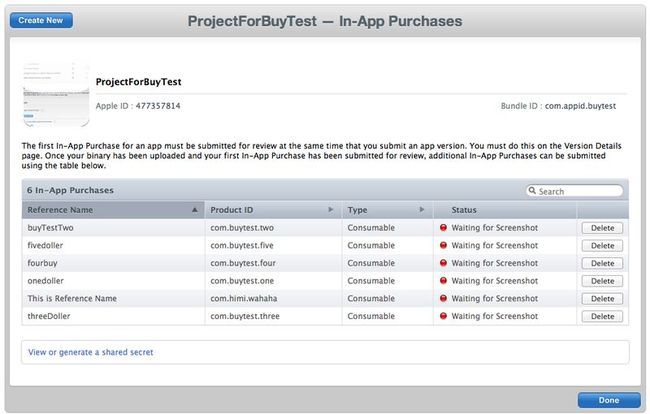Image resolution: width=650 pixels, height=414 pixels.
Task: Select product ID com.buytest.three
Action: coord(245,316)
